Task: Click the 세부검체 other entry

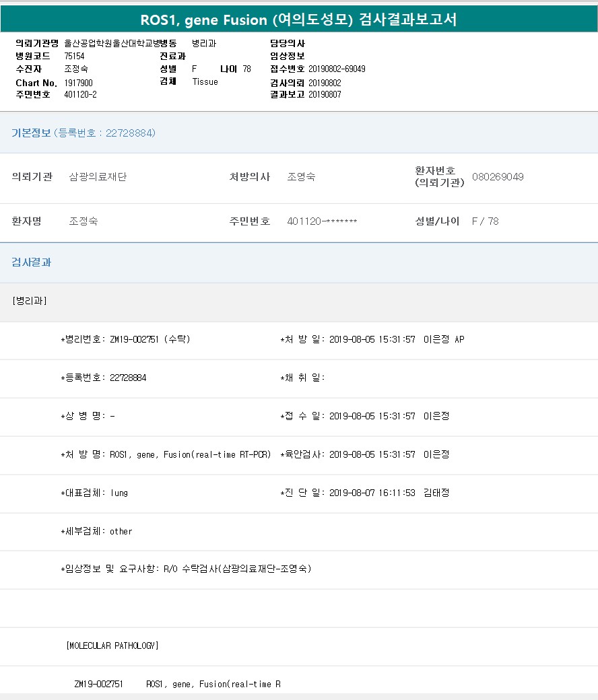Action: (x=97, y=531)
